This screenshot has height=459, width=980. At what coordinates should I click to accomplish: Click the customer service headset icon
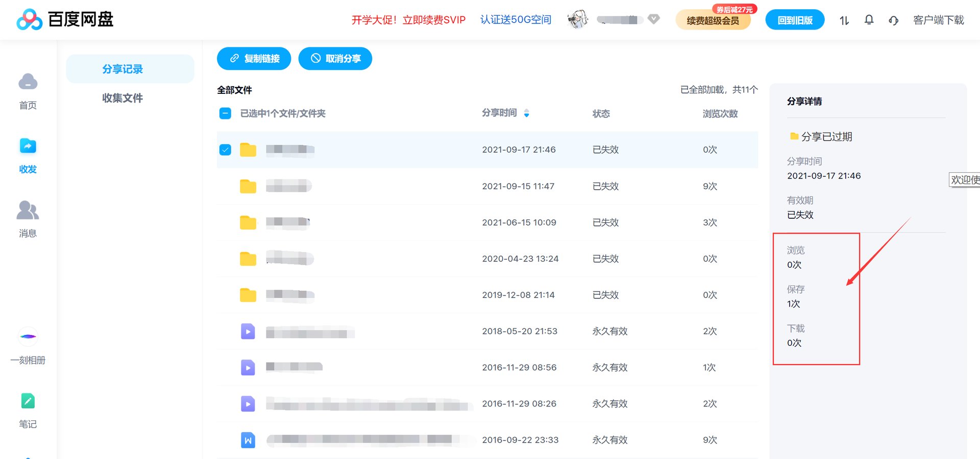click(894, 20)
